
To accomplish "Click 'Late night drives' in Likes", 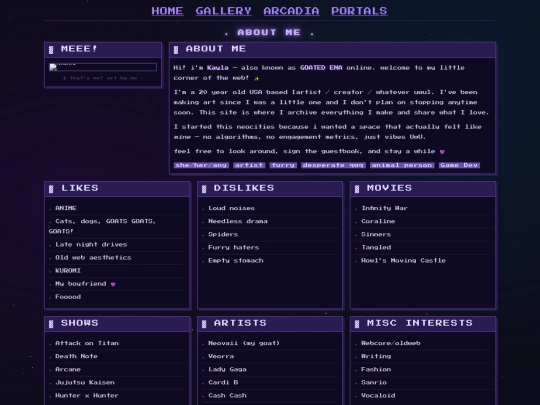I will pyautogui.click(x=91, y=245).
